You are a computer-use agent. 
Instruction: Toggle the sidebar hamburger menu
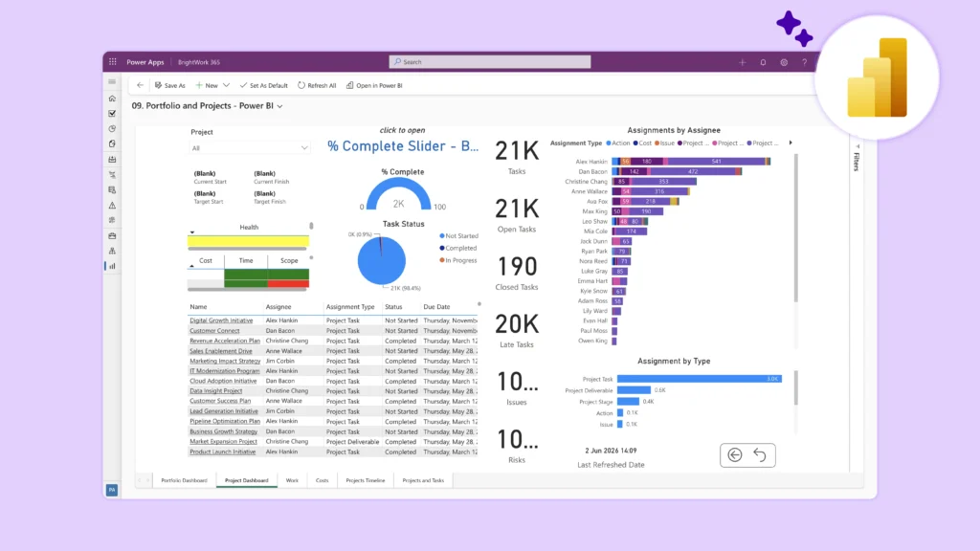112,82
